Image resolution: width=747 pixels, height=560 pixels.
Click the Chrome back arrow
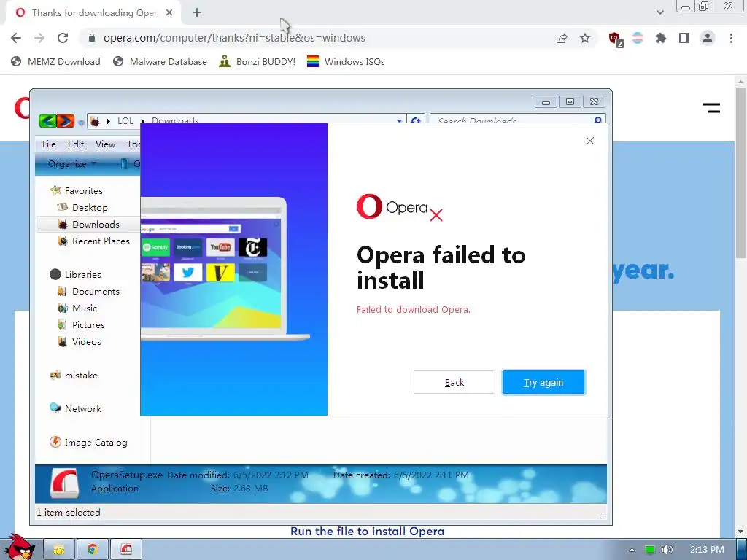tap(16, 38)
